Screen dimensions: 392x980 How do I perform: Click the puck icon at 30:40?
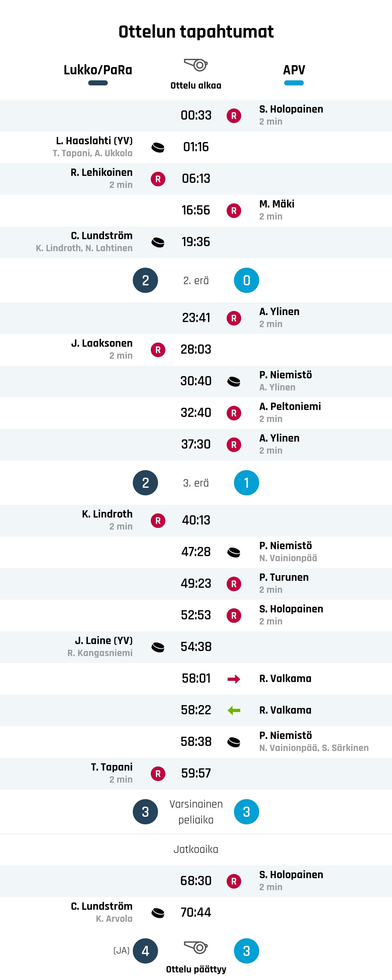pyautogui.click(x=234, y=381)
